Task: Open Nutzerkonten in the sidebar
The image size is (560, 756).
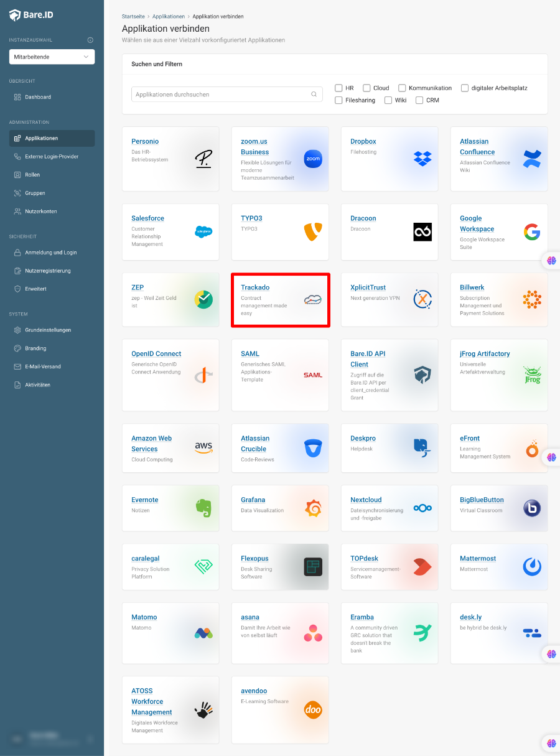Action: (x=52, y=211)
